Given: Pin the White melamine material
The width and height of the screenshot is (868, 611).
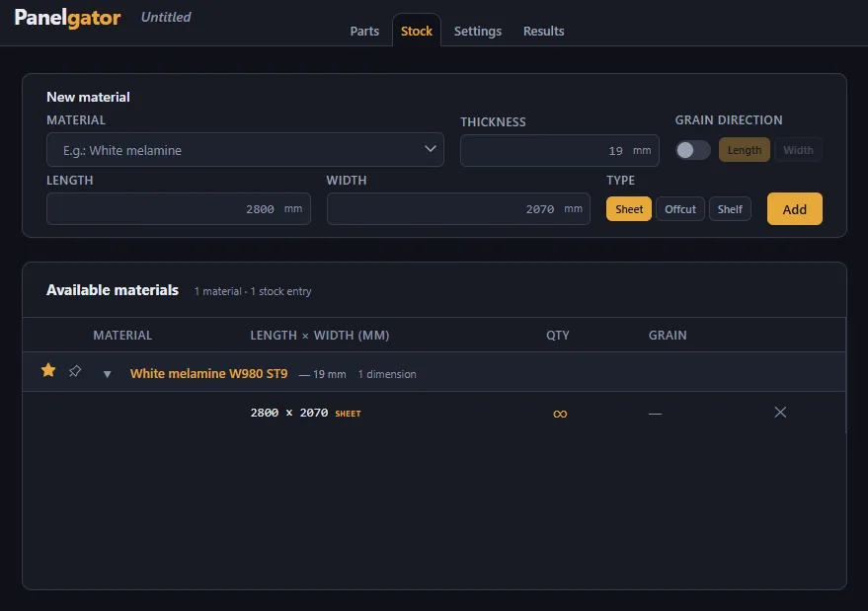Looking at the screenshot, I should click(75, 371).
